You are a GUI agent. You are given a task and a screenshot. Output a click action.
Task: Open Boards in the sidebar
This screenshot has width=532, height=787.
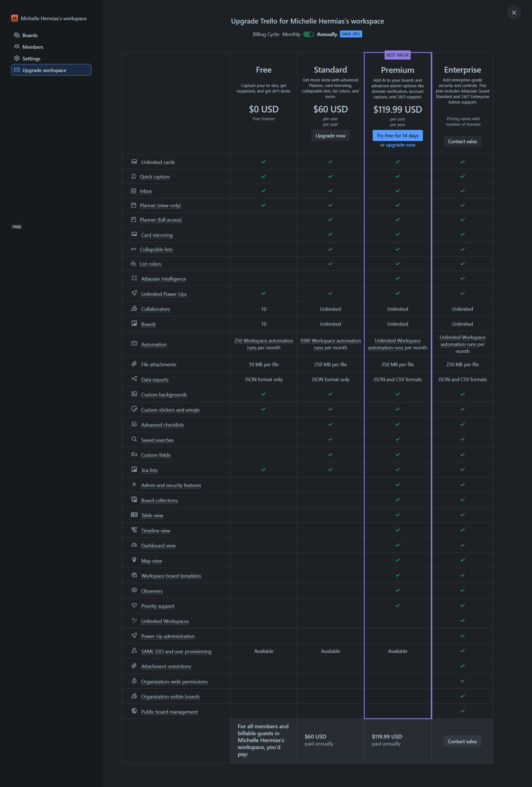[51, 35]
